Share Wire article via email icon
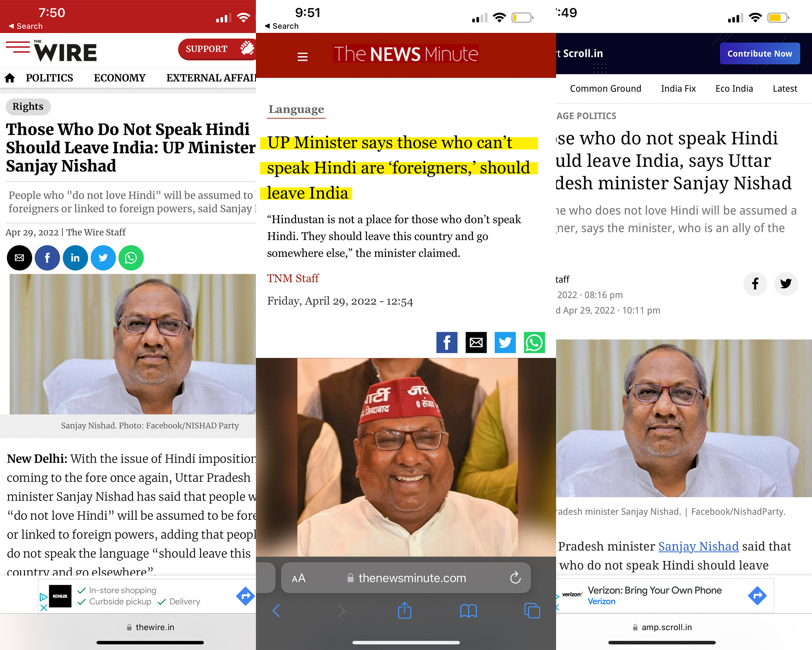 (x=19, y=258)
